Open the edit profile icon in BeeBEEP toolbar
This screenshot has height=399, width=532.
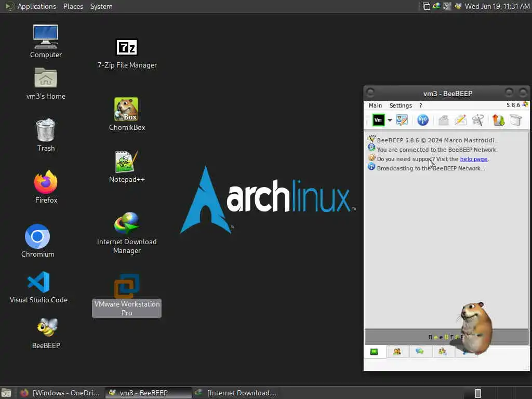402,120
